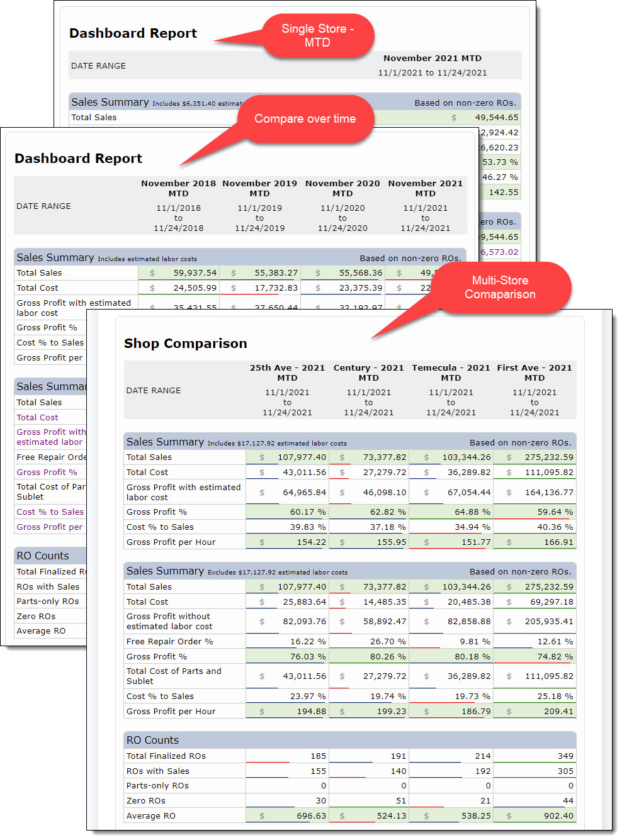Select the First Ave - 2021 MTD column header
This screenshot has height=840, width=622.
[x=534, y=372]
